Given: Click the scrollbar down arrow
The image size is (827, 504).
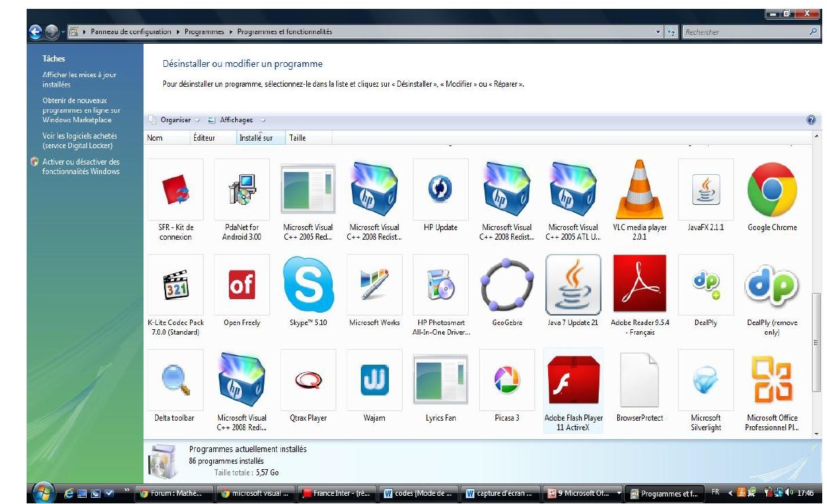Looking at the screenshot, I should [x=816, y=433].
